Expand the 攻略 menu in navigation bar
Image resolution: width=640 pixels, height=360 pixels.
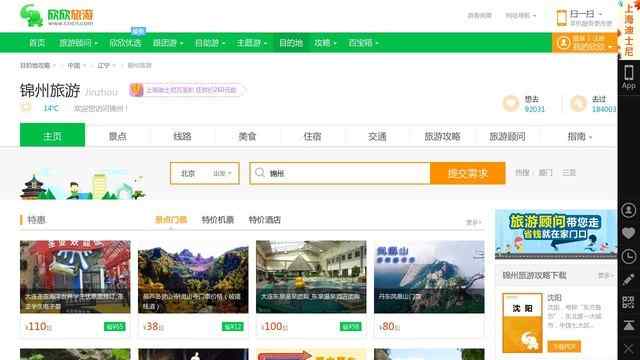(x=325, y=43)
